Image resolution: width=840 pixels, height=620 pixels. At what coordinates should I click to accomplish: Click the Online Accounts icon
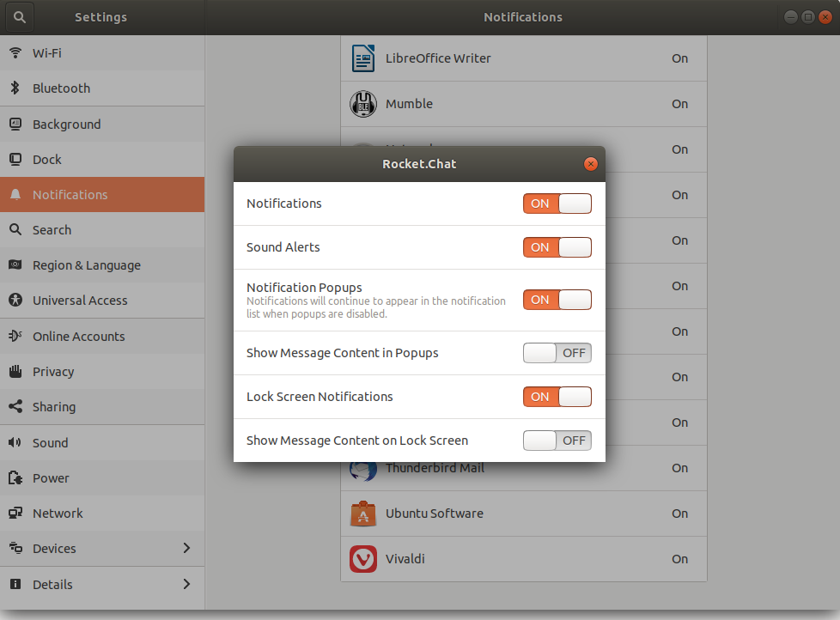coord(15,336)
